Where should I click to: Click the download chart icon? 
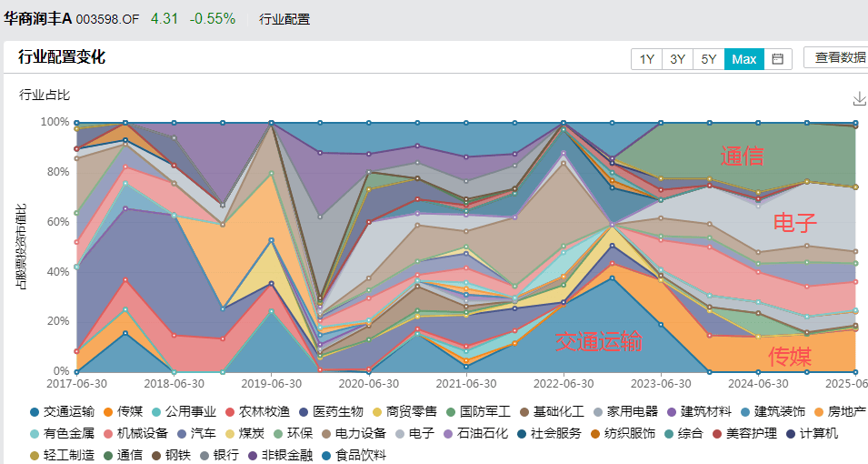tap(859, 98)
